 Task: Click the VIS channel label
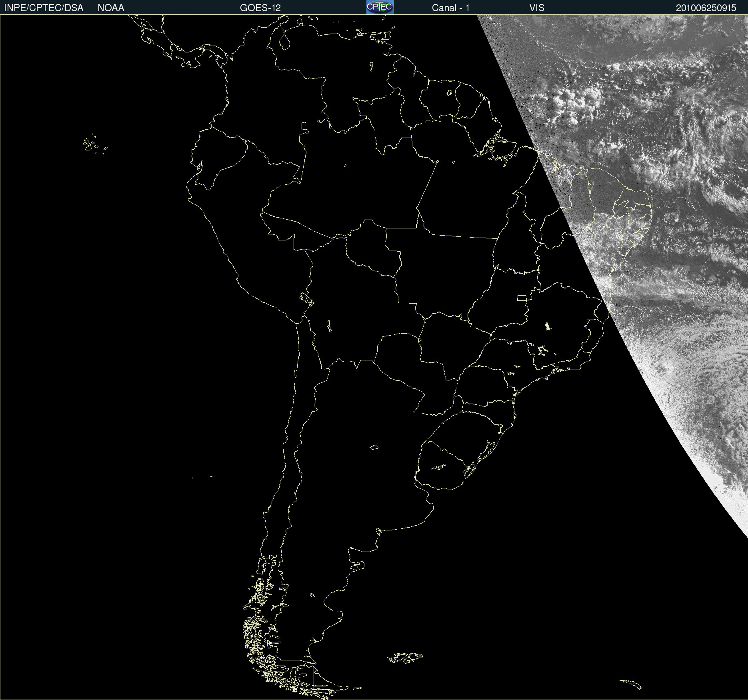pyautogui.click(x=537, y=8)
